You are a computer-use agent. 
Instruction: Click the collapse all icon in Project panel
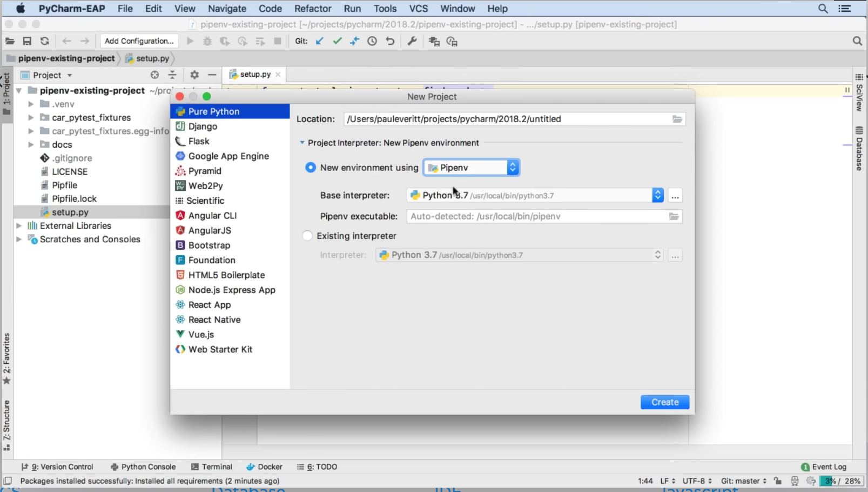click(172, 75)
